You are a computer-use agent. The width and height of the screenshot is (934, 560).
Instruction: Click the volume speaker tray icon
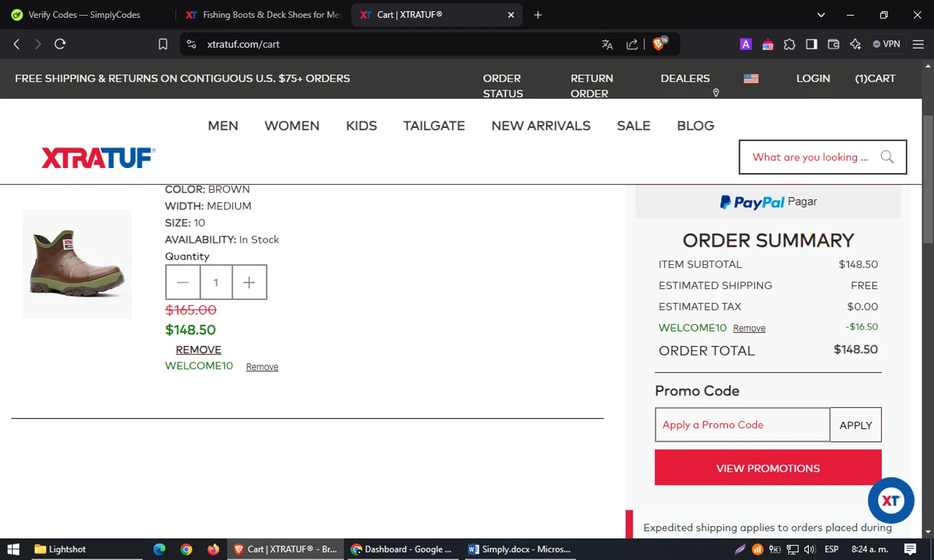coord(809,549)
